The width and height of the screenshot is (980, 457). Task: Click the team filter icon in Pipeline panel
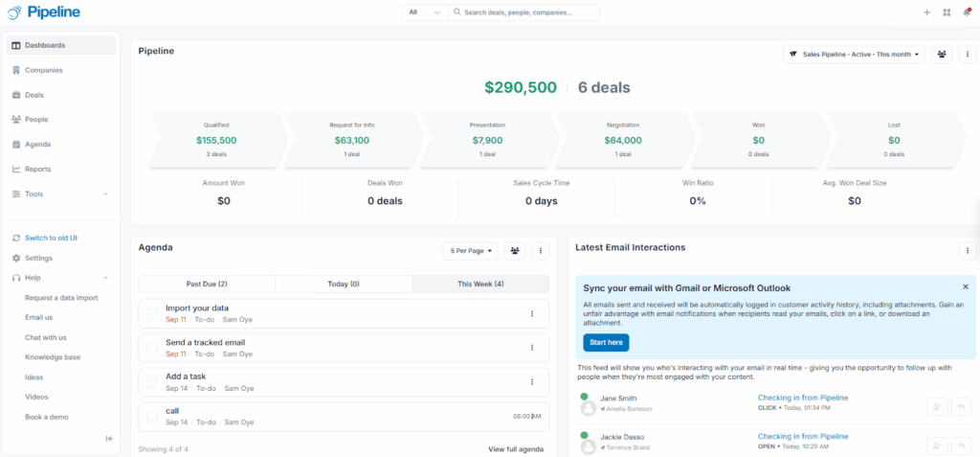[943, 55]
